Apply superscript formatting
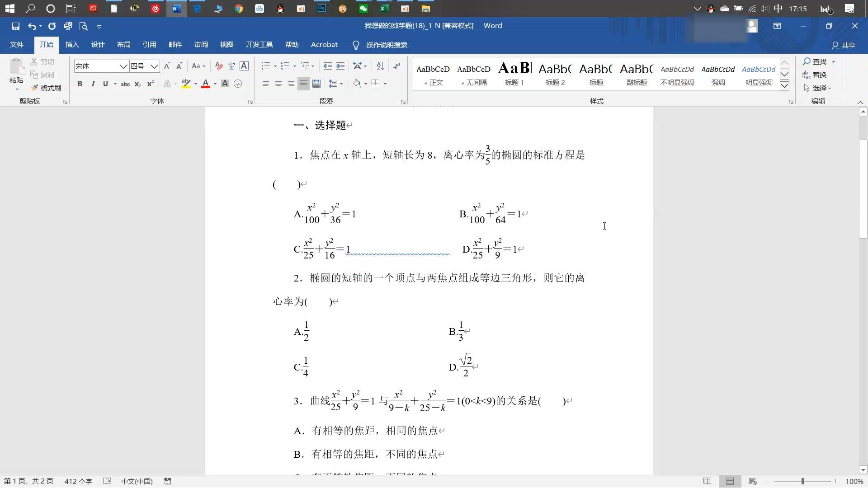 [x=150, y=84]
